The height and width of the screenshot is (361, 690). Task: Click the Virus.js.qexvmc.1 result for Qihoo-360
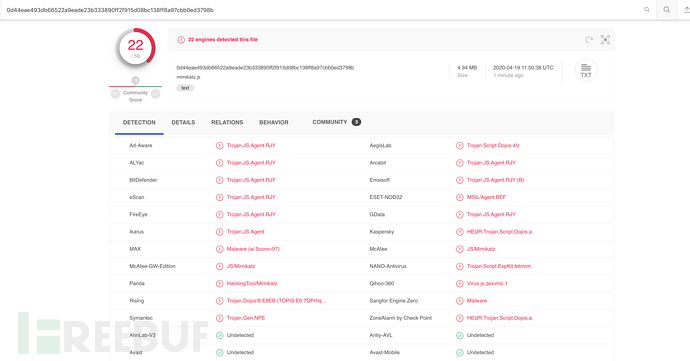pyautogui.click(x=487, y=284)
